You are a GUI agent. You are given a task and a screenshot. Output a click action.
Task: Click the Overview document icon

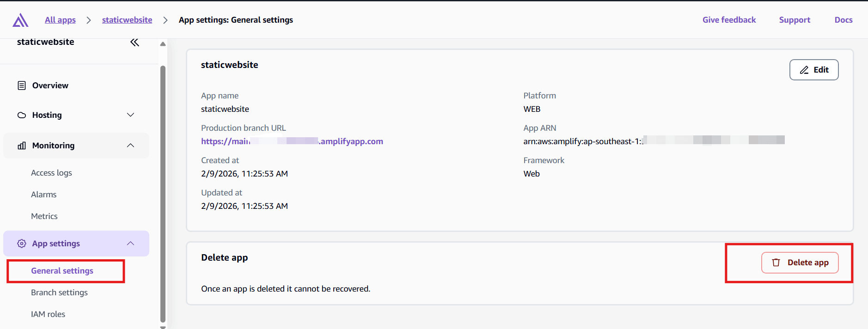tap(22, 85)
